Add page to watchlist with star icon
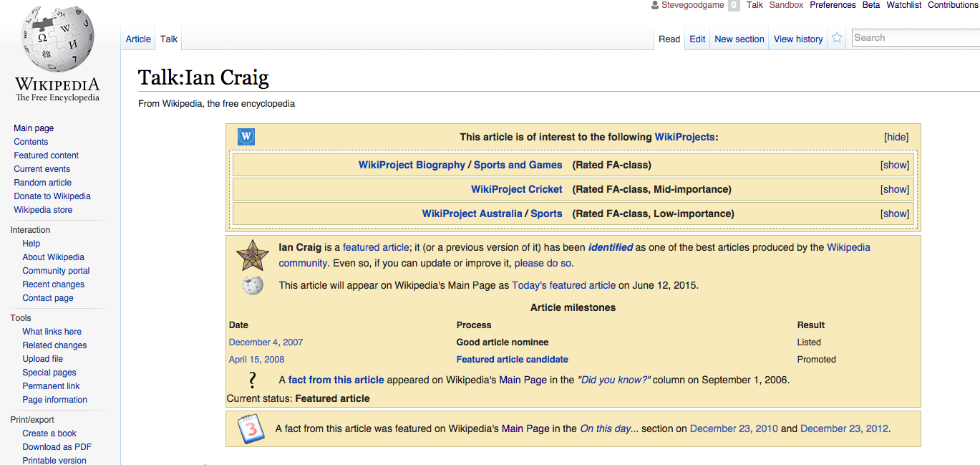Screen dimensions: 980x465 point(836,39)
